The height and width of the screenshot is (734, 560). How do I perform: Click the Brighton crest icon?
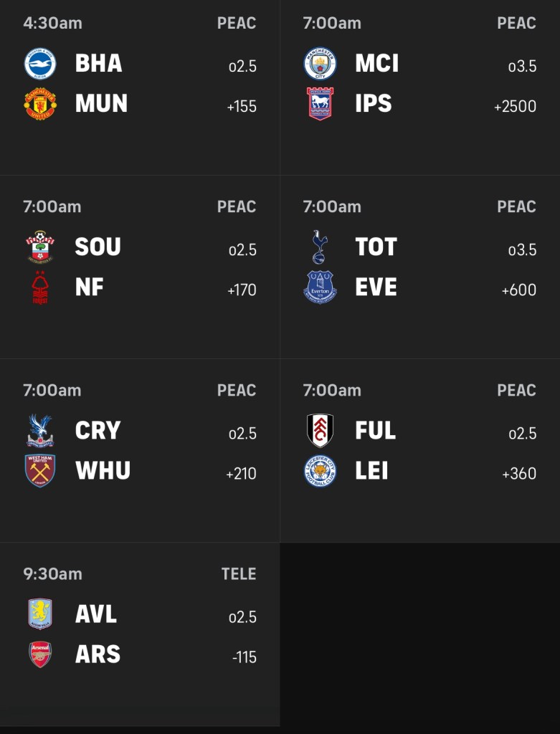[40, 64]
